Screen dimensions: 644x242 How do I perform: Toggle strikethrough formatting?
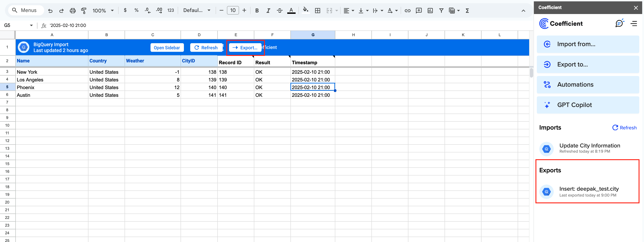tap(280, 11)
